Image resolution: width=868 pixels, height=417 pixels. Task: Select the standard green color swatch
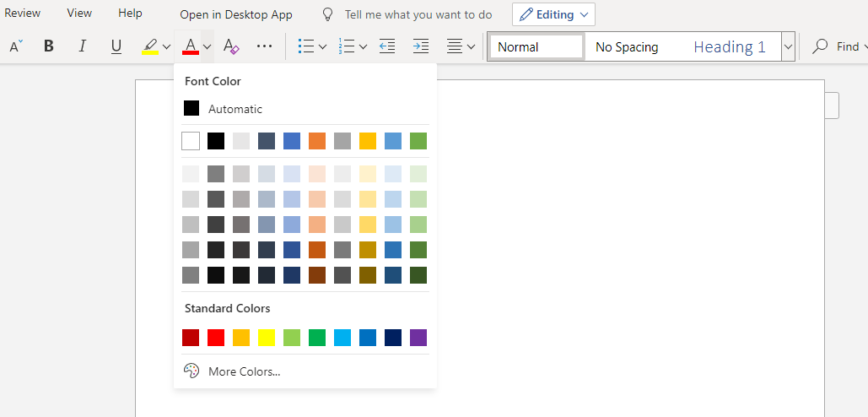(317, 338)
